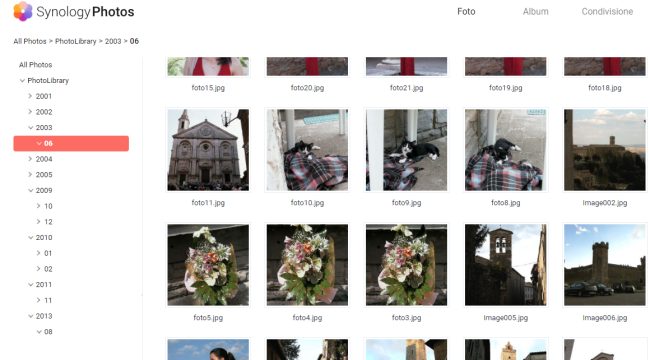
Task: Open the foto11.jpg church thumbnail
Action: pos(208,150)
